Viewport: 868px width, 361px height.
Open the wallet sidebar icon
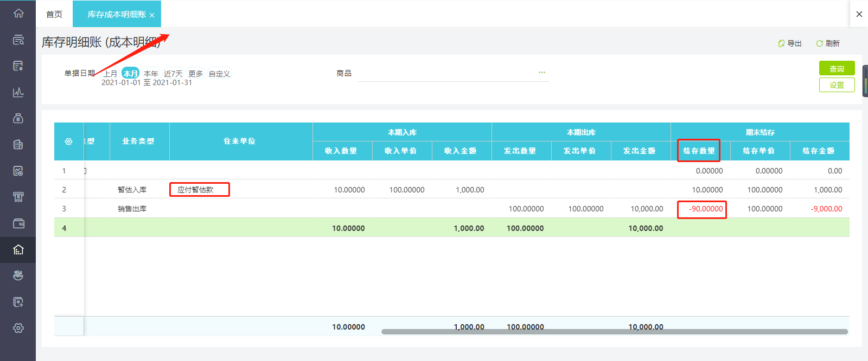pyautogui.click(x=18, y=223)
